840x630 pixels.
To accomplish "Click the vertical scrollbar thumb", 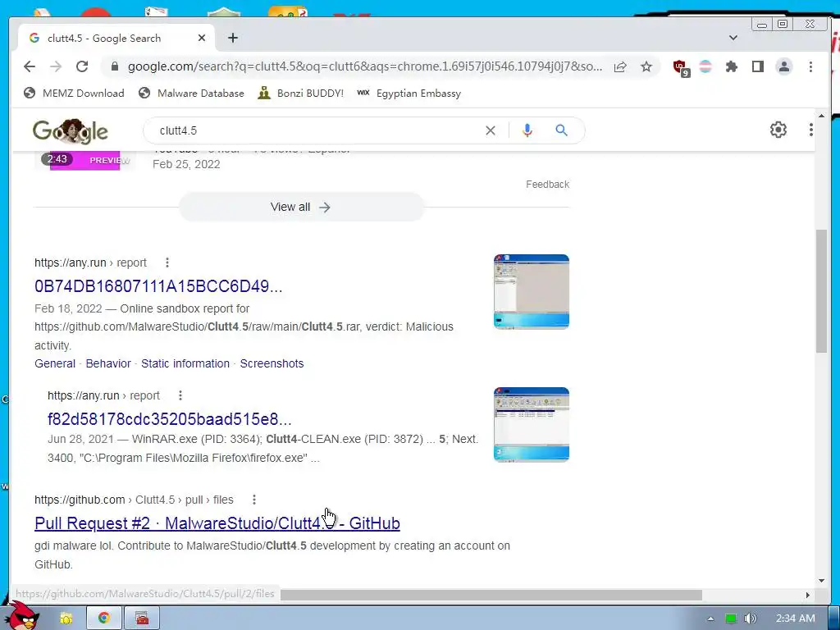I will pyautogui.click(x=821, y=291).
